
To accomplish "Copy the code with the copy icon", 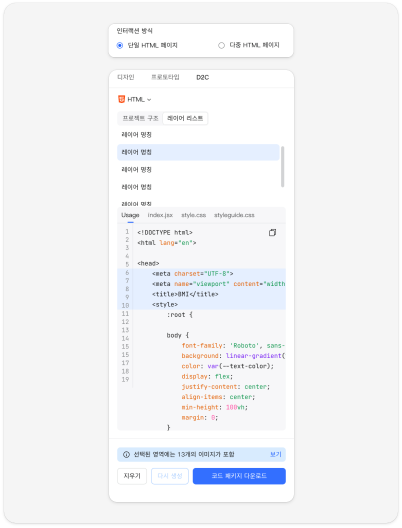I will (272, 232).
